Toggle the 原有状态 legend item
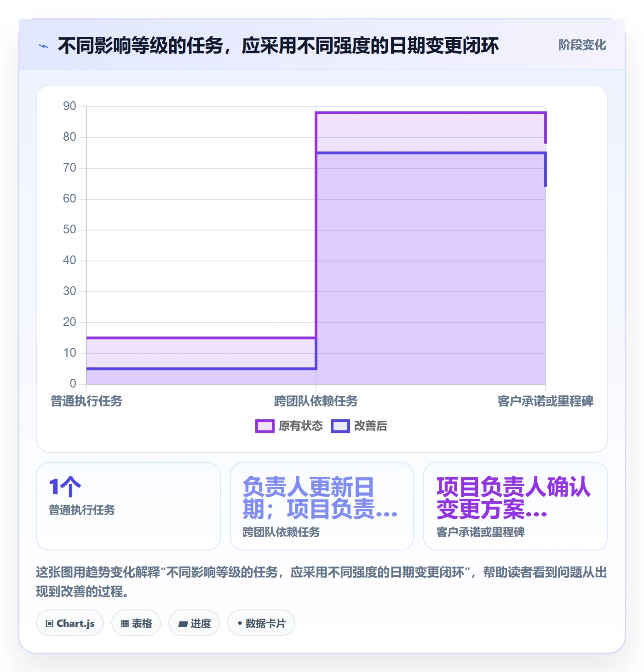The height and width of the screenshot is (672, 644). point(289,426)
